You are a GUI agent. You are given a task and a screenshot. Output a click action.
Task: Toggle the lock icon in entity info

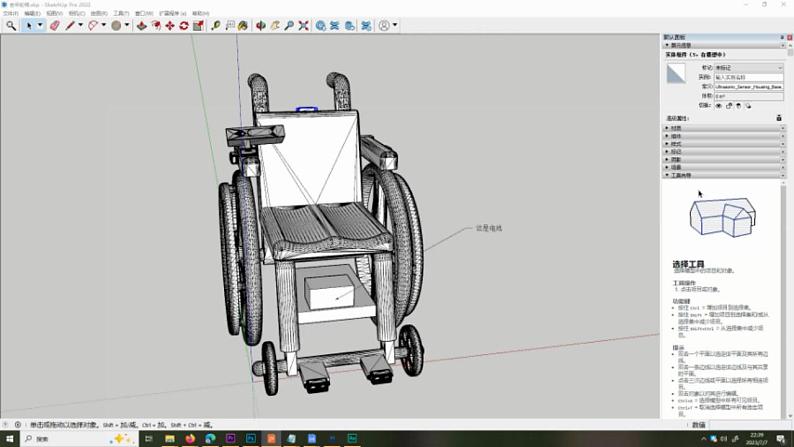[729, 105]
